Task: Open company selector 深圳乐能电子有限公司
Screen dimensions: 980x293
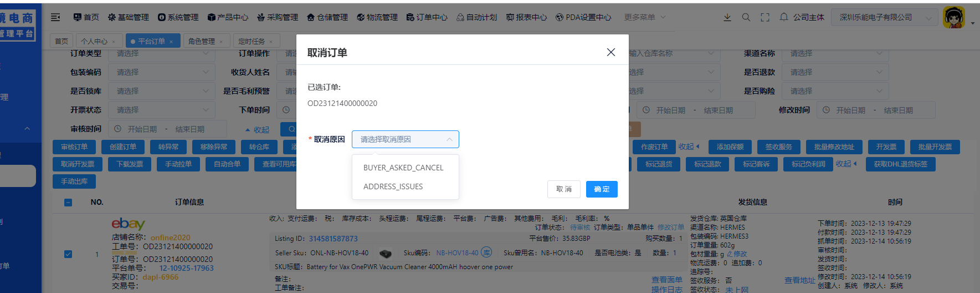Action: [885, 17]
